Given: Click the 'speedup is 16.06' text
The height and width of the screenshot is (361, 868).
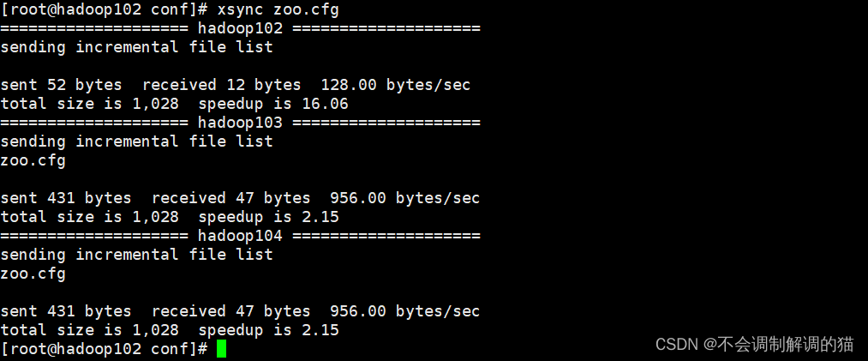Looking at the screenshot, I should [268, 104].
